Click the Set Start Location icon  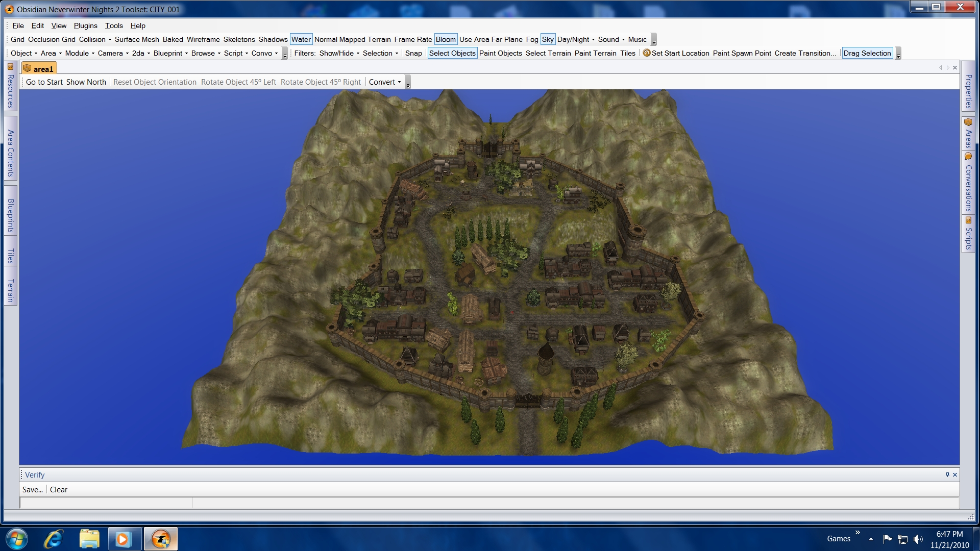[647, 53]
